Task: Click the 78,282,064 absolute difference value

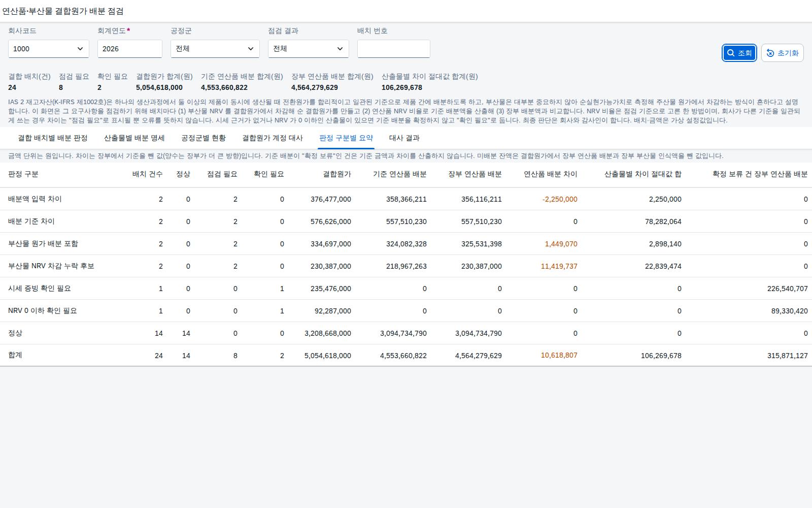Action: point(663,221)
